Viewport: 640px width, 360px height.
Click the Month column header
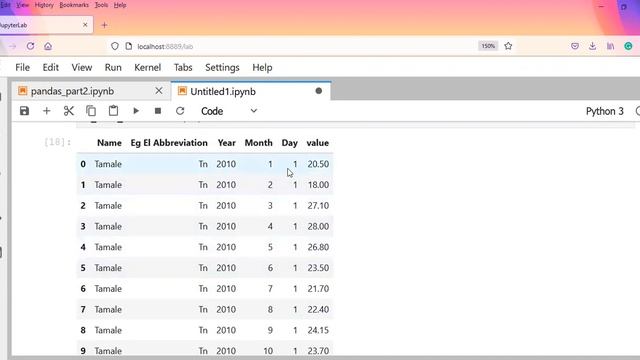tap(258, 143)
